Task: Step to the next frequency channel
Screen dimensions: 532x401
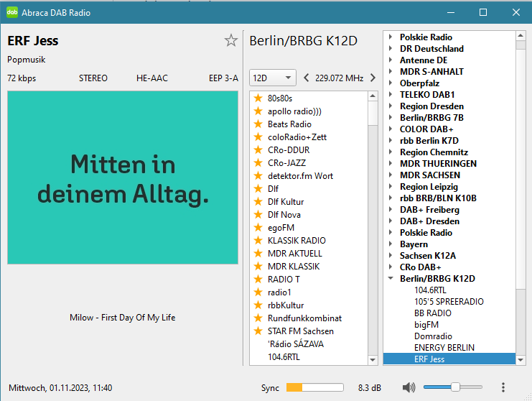Action: 373,78
